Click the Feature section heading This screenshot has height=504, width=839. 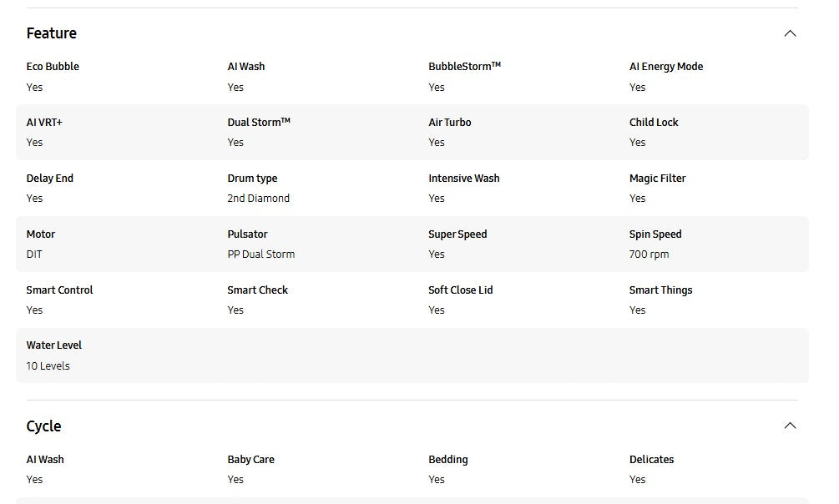(x=52, y=33)
